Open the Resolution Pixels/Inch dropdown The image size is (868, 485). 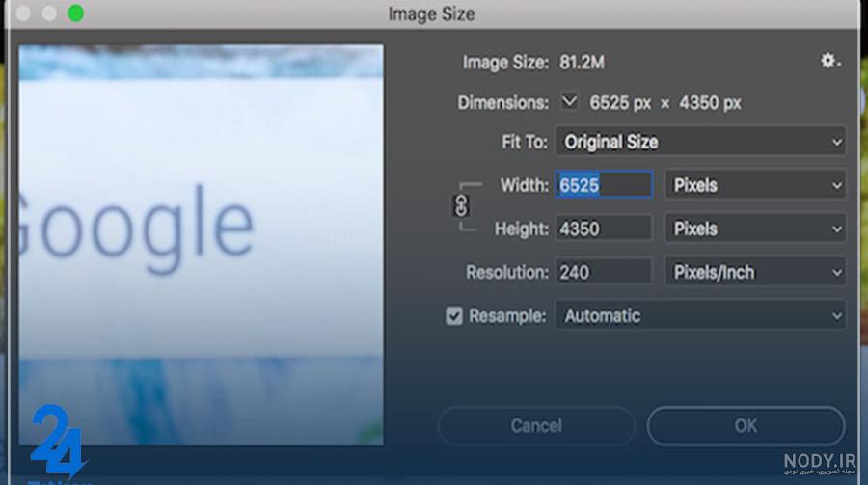[x=754, y=272]
